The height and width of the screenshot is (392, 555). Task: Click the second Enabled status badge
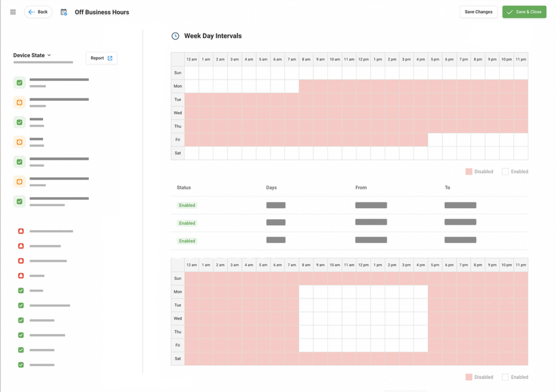click(187, 223)
